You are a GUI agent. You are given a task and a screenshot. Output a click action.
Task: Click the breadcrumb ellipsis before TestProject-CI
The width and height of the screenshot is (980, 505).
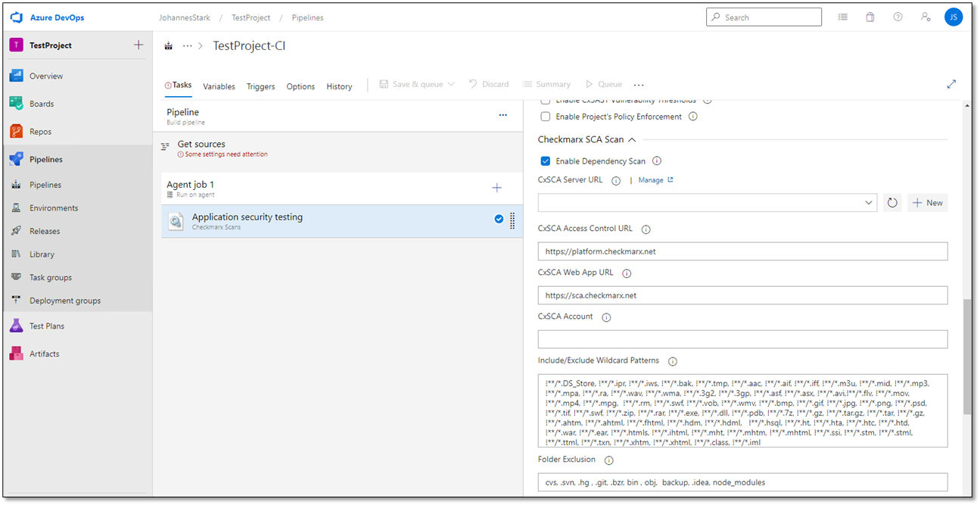[188, 46]
